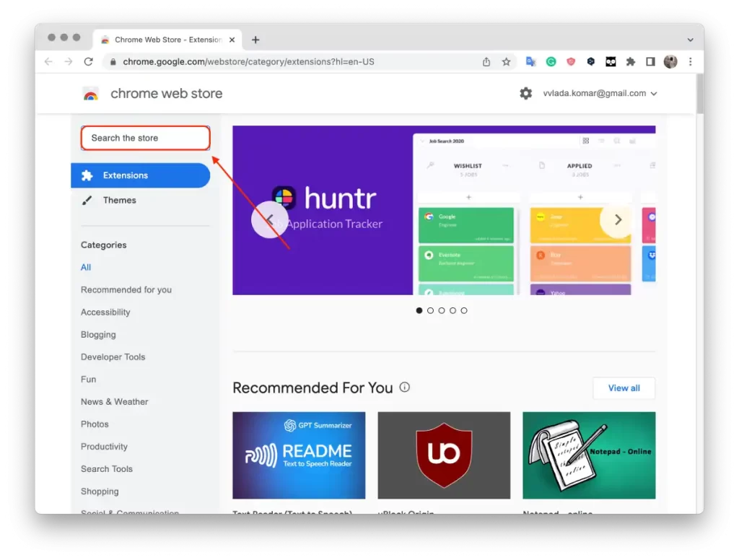Viewport: 739px width, 560px height.
Task: Click the View all button
Action: pos(624,388)
